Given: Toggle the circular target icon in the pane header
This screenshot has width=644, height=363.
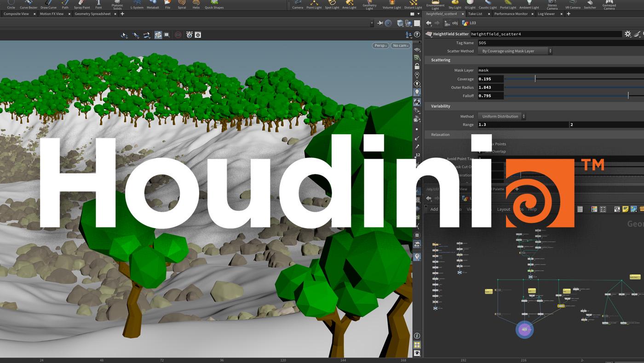Looking at the screenshot, I should [x=388, y=23].
